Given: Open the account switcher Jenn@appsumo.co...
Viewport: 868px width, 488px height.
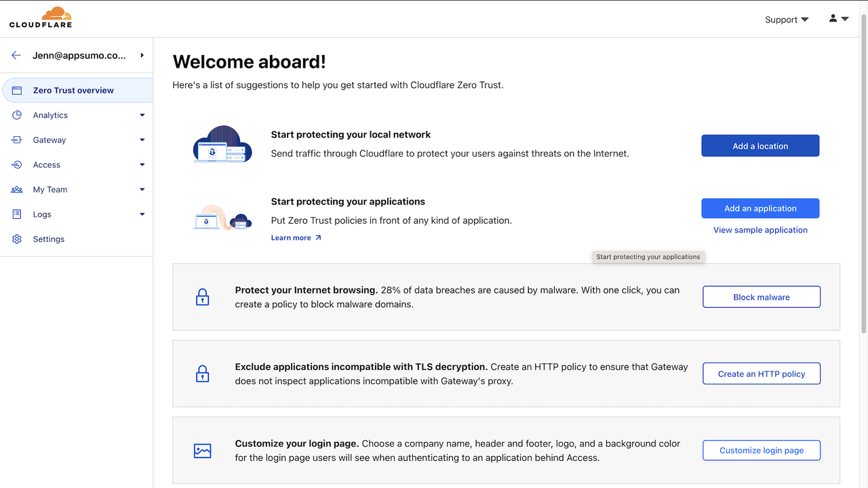Looking at the screenshot, I should 79,56.
